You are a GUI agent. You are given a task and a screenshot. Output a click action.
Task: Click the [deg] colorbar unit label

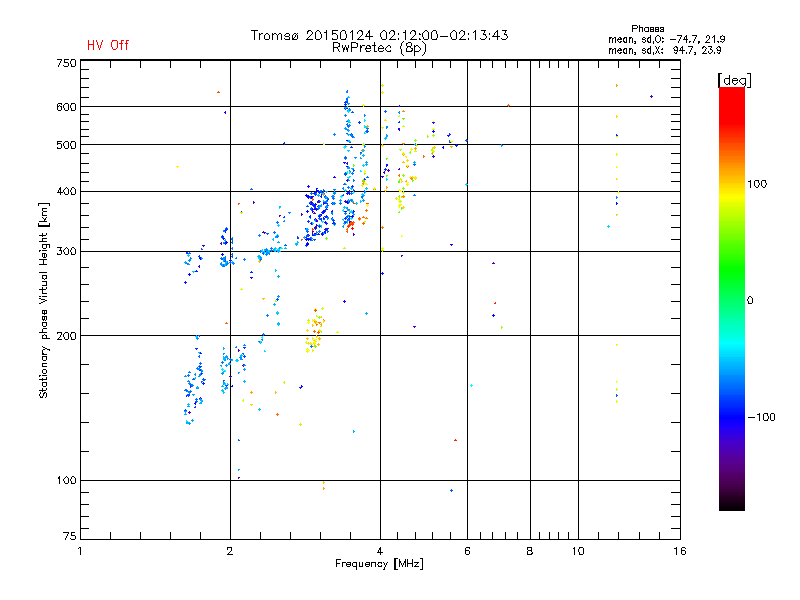coord(735,80)
